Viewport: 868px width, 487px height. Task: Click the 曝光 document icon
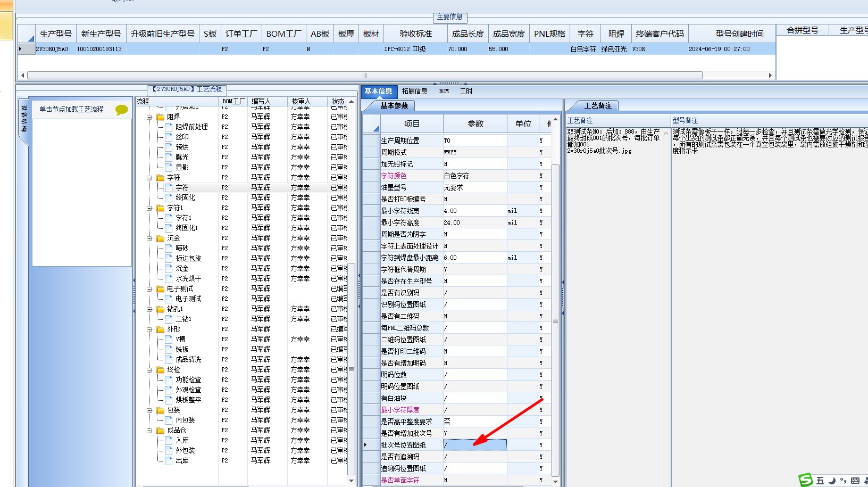(x=169, y=158)
